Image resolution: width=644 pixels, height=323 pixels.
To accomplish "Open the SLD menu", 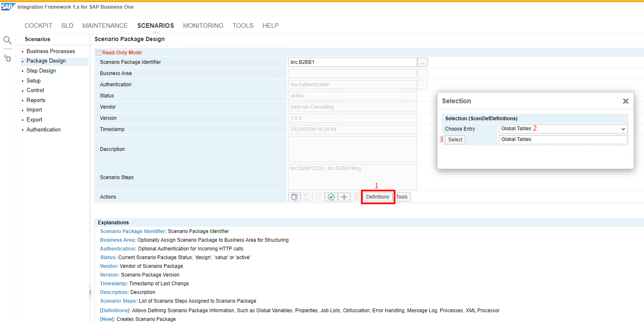I will coord(67,26).
